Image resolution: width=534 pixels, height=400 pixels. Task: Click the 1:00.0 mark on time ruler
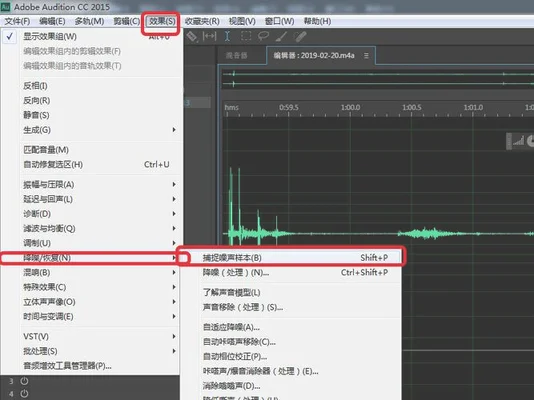[x=350, y=108]
